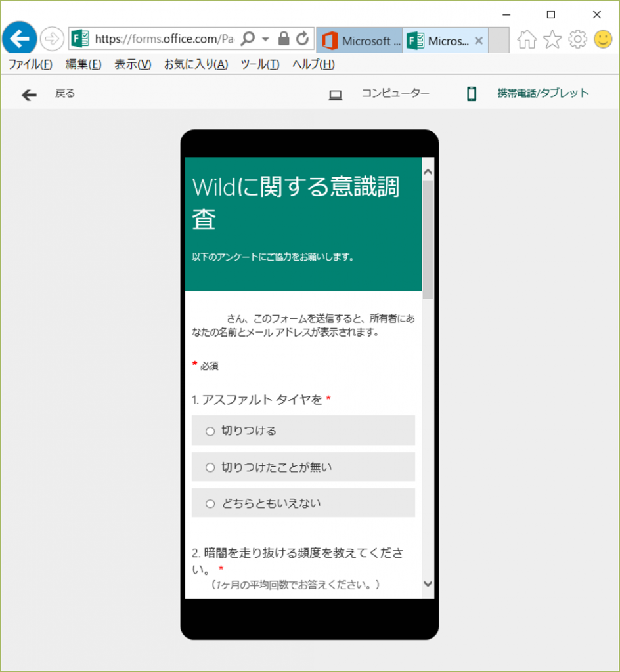Viewport: 620px width, 672px height.
Task: Open the ファイル(F) menu
Action: coord(30,64)
